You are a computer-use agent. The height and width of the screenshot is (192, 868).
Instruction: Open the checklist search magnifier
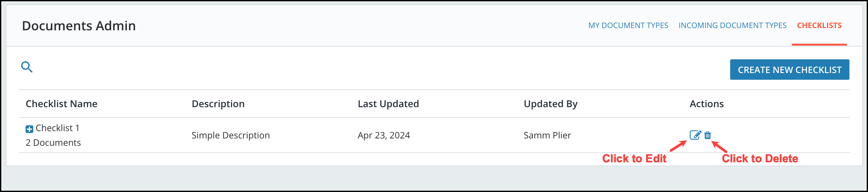pos(27,67)
